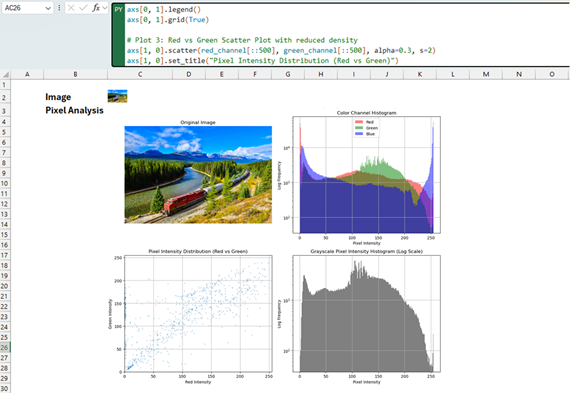Click the '# Plot 3' comment line
The image size is (570, 393).
pyautogui.click(x=242, y=40)
